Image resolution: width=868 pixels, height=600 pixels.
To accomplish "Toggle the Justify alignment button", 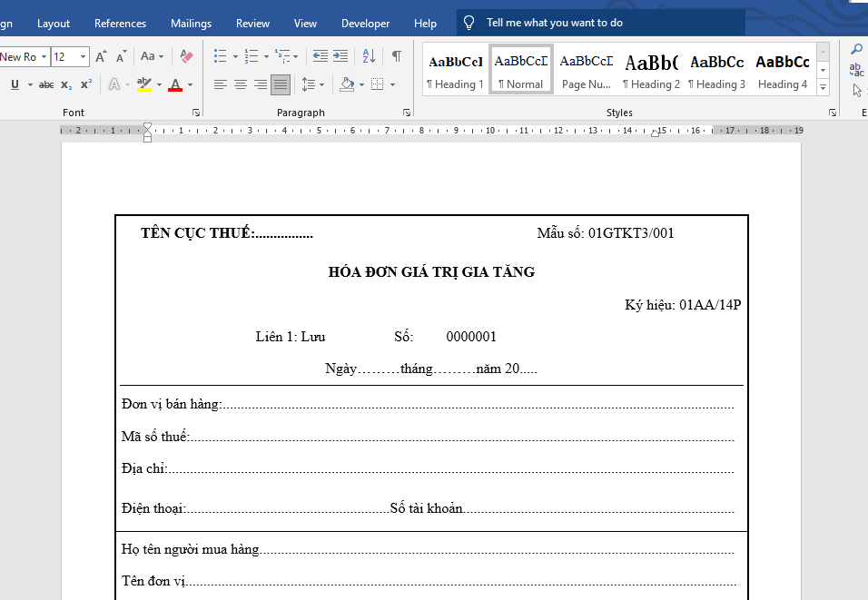I will click(x=281, y=84).
